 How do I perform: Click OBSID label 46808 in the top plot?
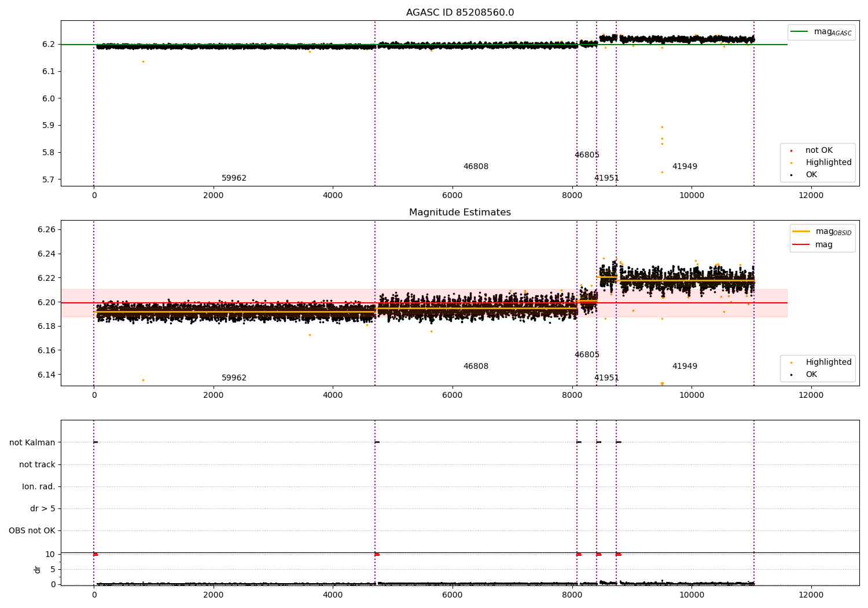pyautogui.click(x=476, y=167)
